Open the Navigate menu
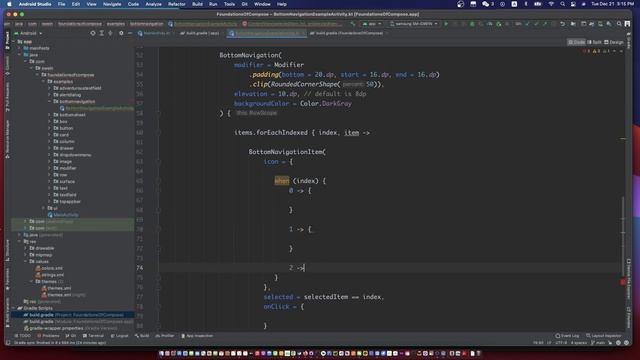The image size is (640, 360). (112, 4)
